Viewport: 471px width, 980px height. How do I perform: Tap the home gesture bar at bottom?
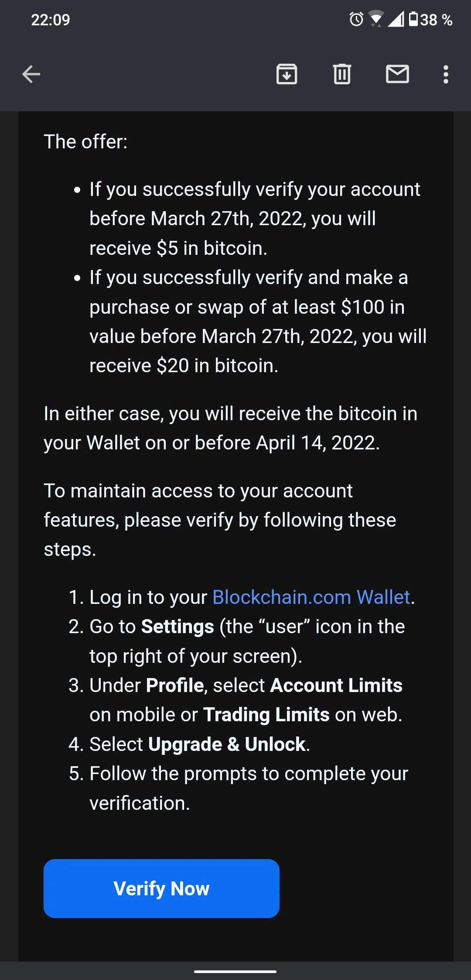pos(235,971)
